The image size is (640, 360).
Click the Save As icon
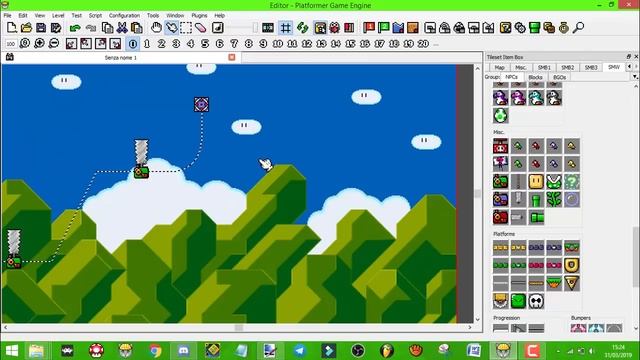tap(56, 28)
